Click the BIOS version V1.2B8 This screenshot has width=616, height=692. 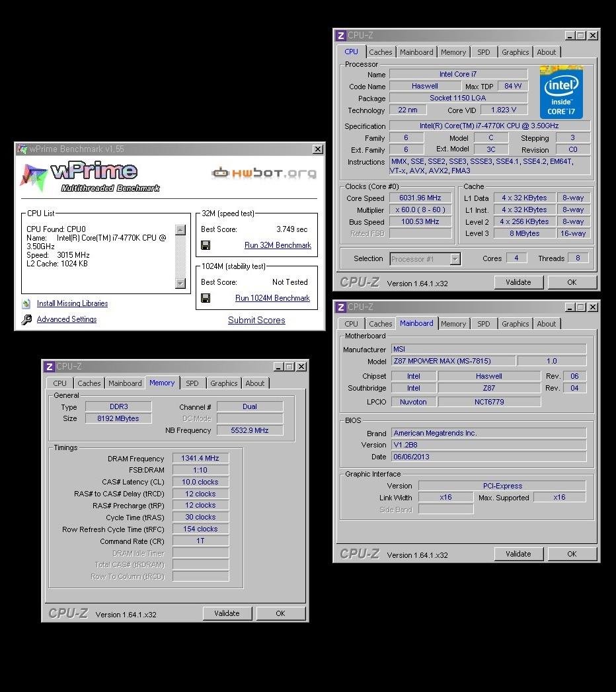[489, 445]
